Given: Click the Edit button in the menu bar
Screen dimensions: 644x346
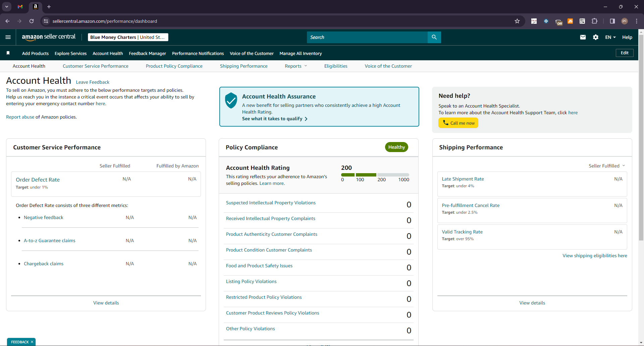Looking at the screenshot, I should pos(625,53).
